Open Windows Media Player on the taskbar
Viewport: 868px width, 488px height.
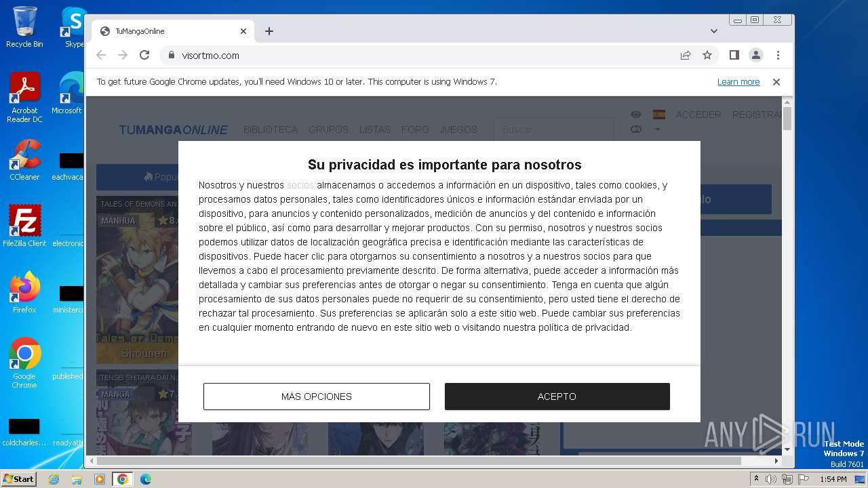pyautogui.click(x=100, y=479)
